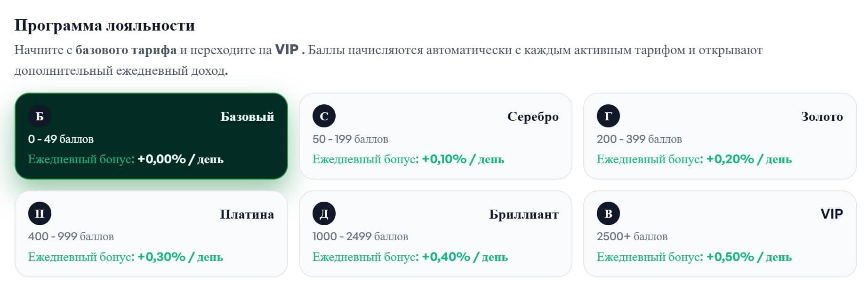Select the П icon on Платина card
Image resolution: width=868 pixels, height=291 pixels.
click(x=40, y=213)
